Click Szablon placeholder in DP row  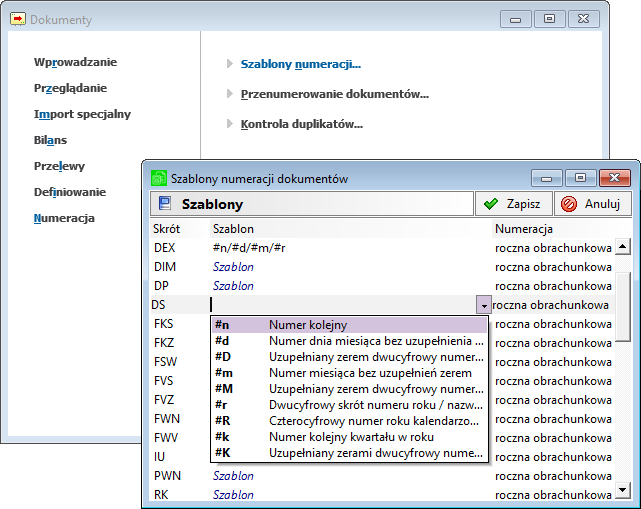(233, 286)
